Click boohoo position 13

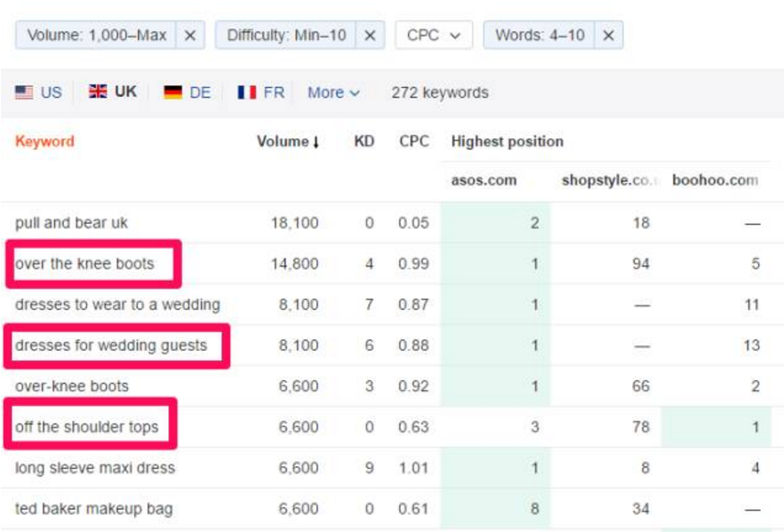[751, 345]
